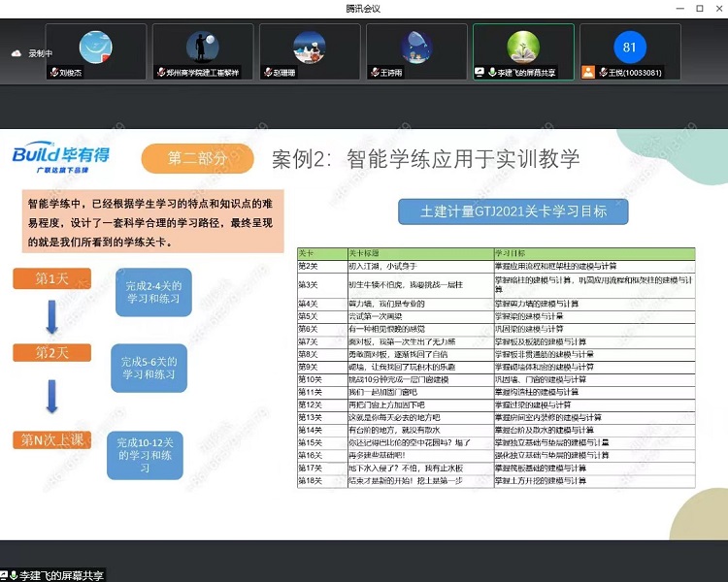The image size is (728, 582).
Task: Click the 第N次上课 orange label
Action: click(51, 439)
